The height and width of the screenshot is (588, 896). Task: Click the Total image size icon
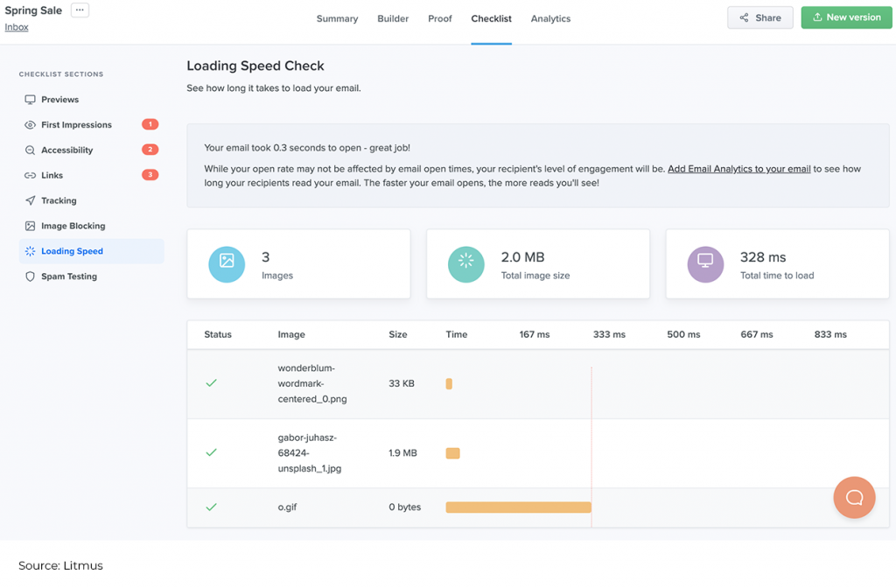tap(465, 262)
